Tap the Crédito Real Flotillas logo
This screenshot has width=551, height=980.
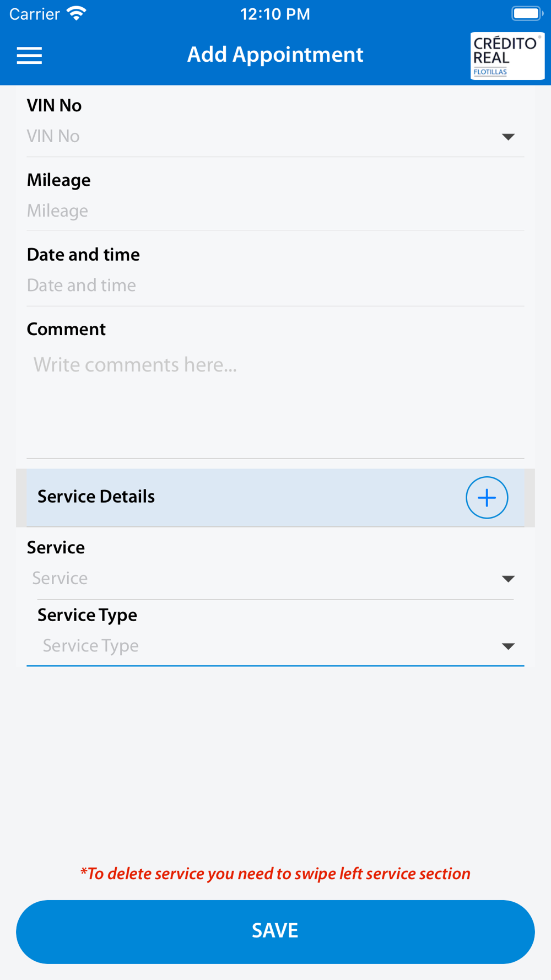(x=506, y=56)
